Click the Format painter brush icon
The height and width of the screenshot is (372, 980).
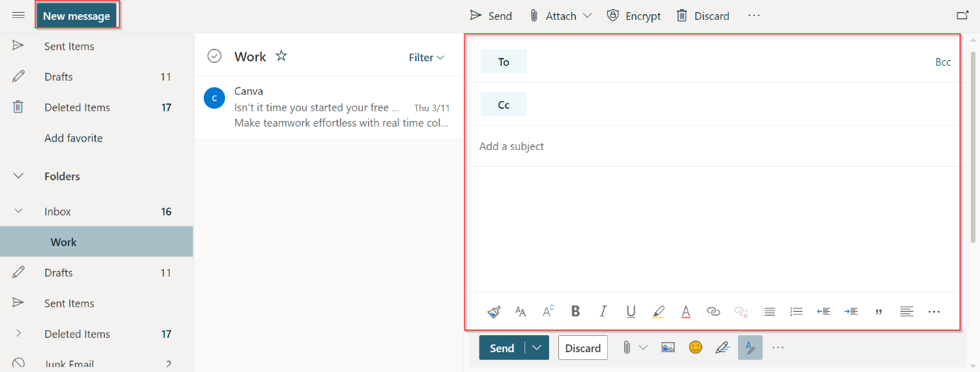tap(494, 311)
